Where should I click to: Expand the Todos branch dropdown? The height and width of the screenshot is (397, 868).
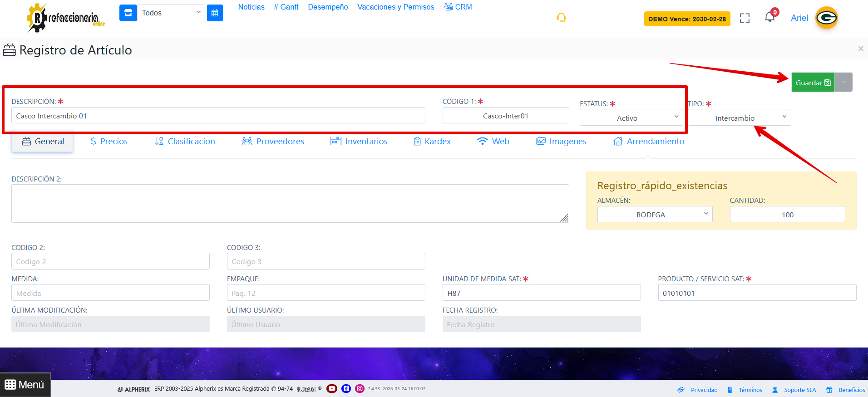point(171,13)
